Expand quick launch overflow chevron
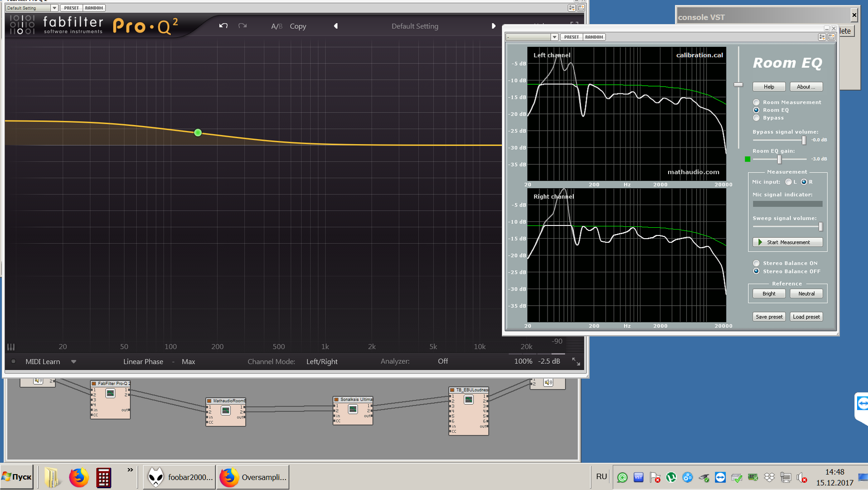The width and height of the screenshot is (868, 490). [x=130, y=470]
